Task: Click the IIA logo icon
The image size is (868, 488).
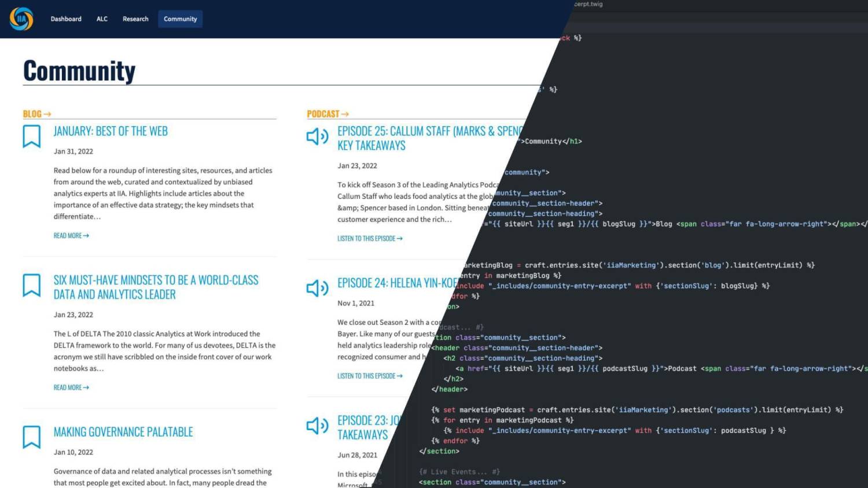Action: 21,19
